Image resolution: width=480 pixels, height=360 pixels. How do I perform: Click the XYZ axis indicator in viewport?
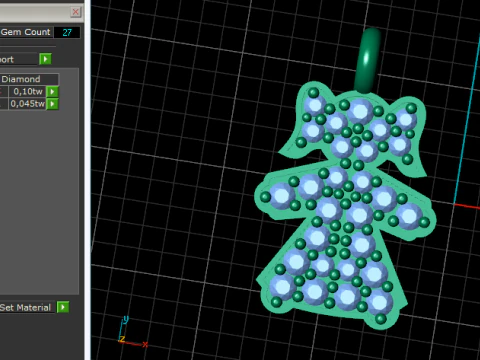[x=132, y=333]
